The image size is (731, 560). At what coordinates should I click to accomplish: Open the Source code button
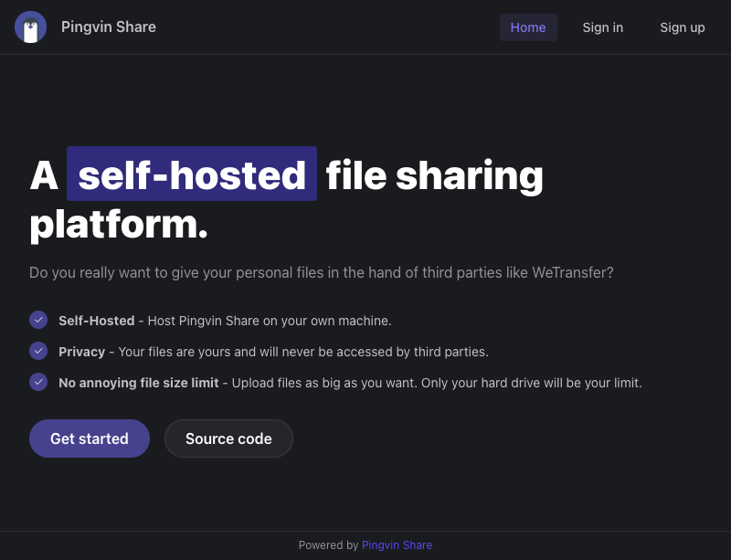click(x=228, y=438)
